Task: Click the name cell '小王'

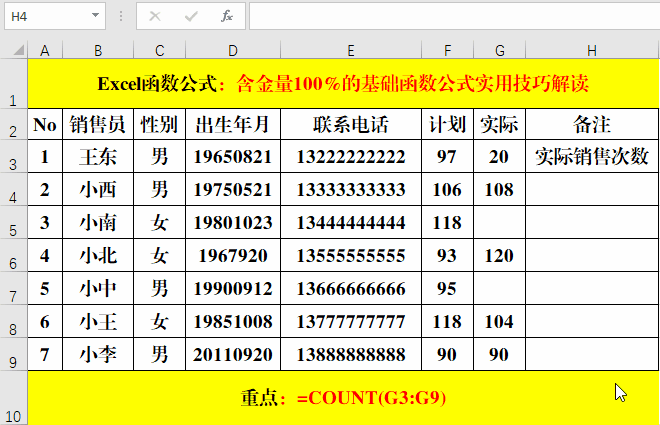Action: (98, 321)
